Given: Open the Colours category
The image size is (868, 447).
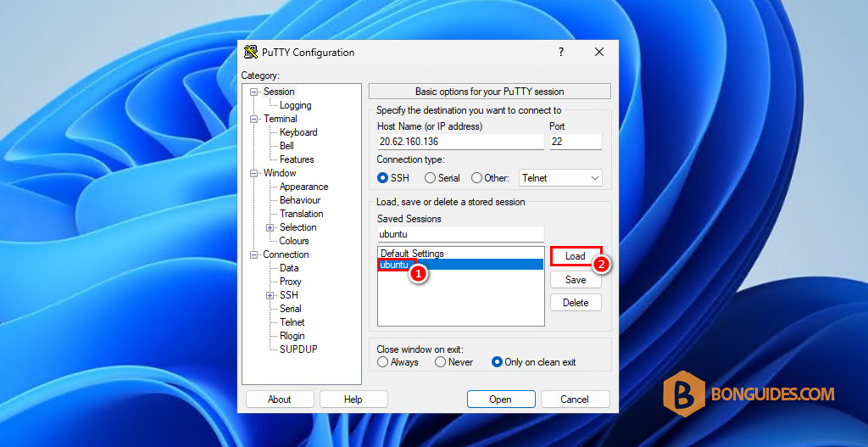Looking at the screenshot, I should pyautogui.click(x=294, y=241).
